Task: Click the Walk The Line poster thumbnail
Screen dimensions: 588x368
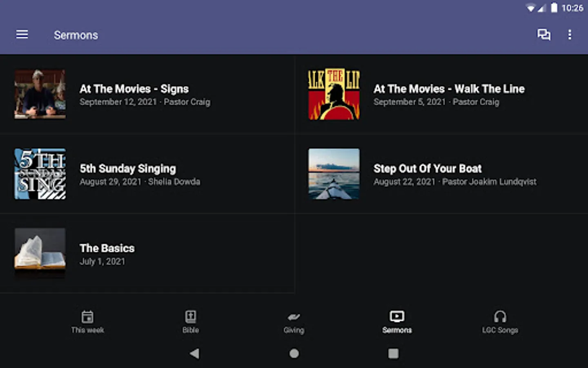Action: (x=334, y=94)
